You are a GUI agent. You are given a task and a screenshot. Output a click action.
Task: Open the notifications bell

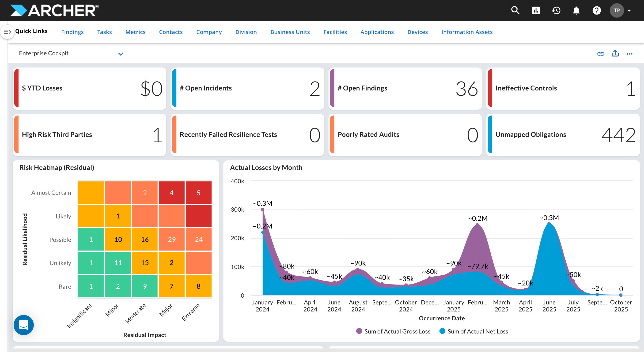click(x=576, y=11)
